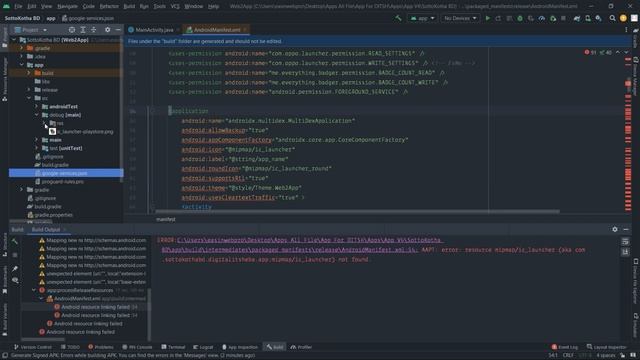
Task: Open the app run configuration dropdown
Action: click(x=422, y=18)
